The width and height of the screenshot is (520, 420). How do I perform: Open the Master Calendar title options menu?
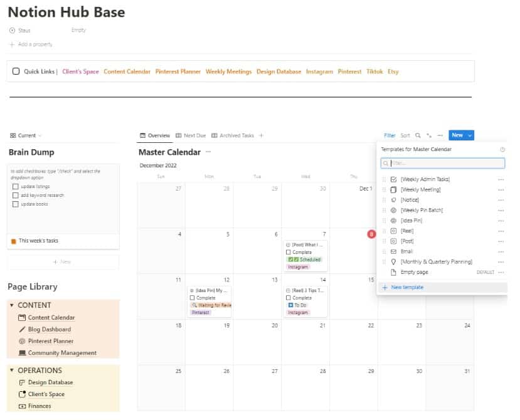pos(208,152)
